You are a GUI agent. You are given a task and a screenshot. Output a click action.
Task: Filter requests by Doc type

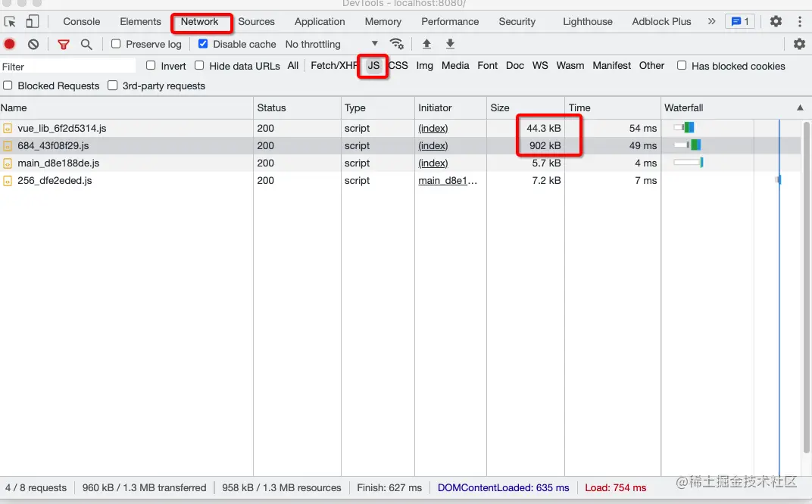pyautogui.click(x=515, y=66)
